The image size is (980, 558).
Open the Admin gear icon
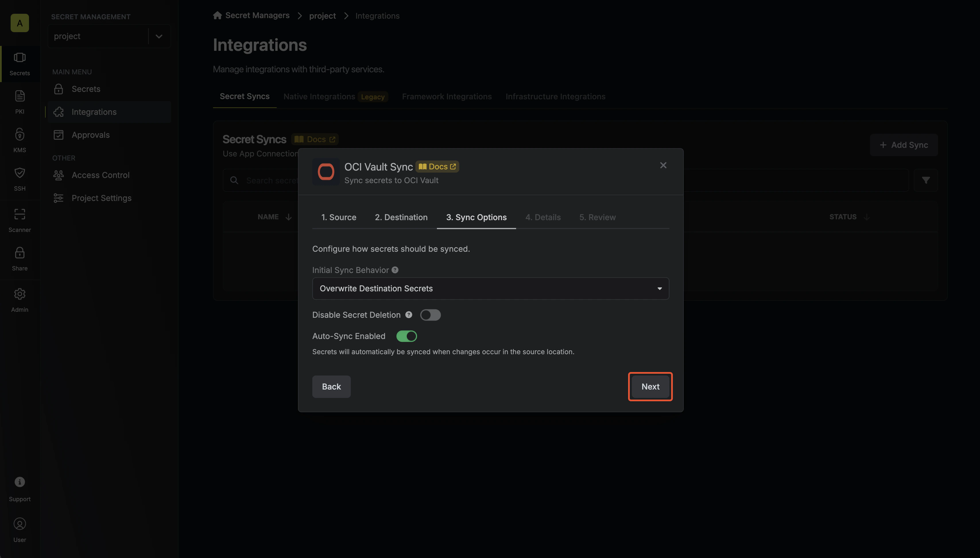(x=20, y=294)
